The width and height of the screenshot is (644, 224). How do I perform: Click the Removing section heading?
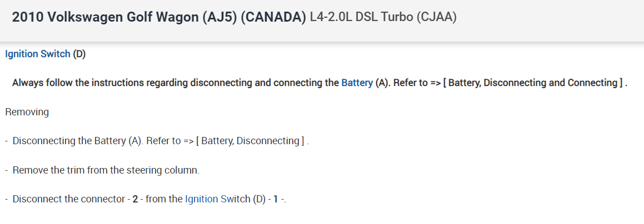27,112
